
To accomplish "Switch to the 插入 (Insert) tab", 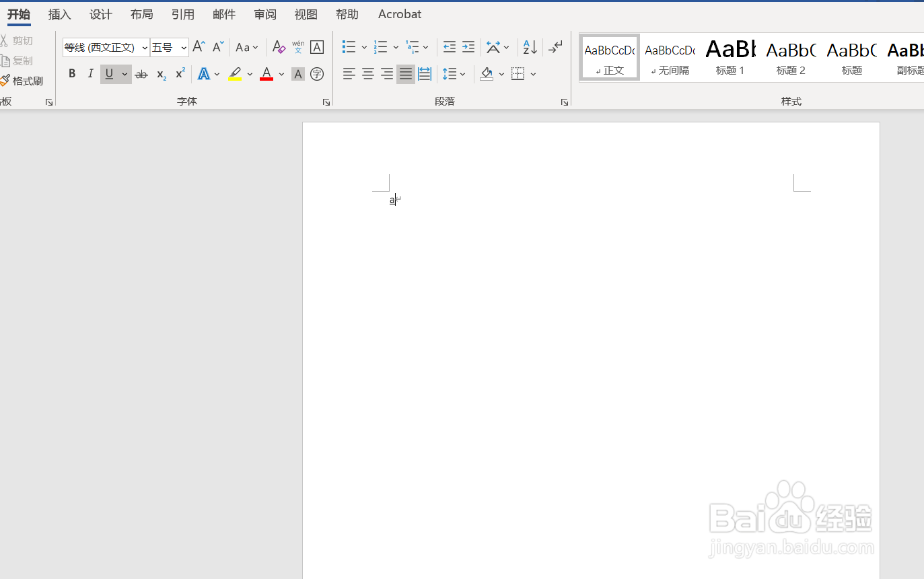I will point(60,14).
